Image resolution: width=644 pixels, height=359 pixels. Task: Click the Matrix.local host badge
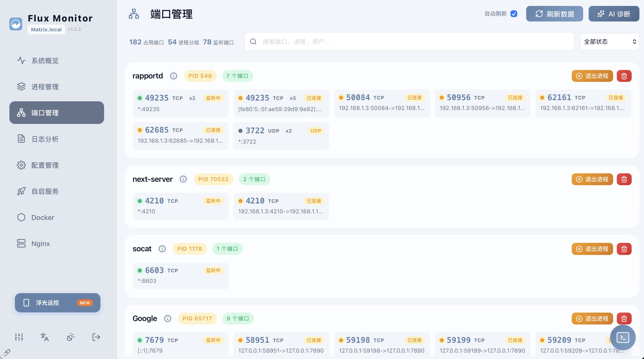click(46, 29)
